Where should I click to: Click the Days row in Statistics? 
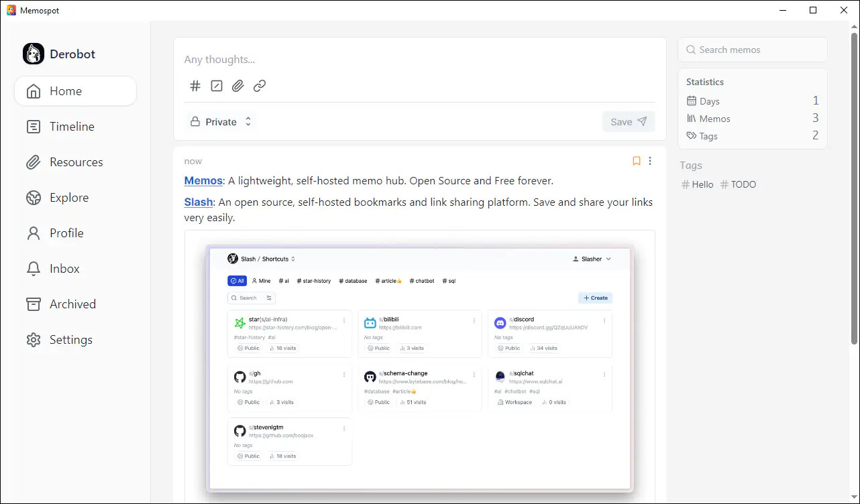tap(753, 101)
